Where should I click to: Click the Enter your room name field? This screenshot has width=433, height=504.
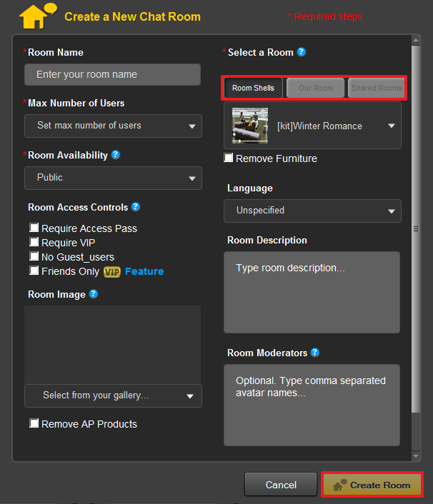point(112,75)
